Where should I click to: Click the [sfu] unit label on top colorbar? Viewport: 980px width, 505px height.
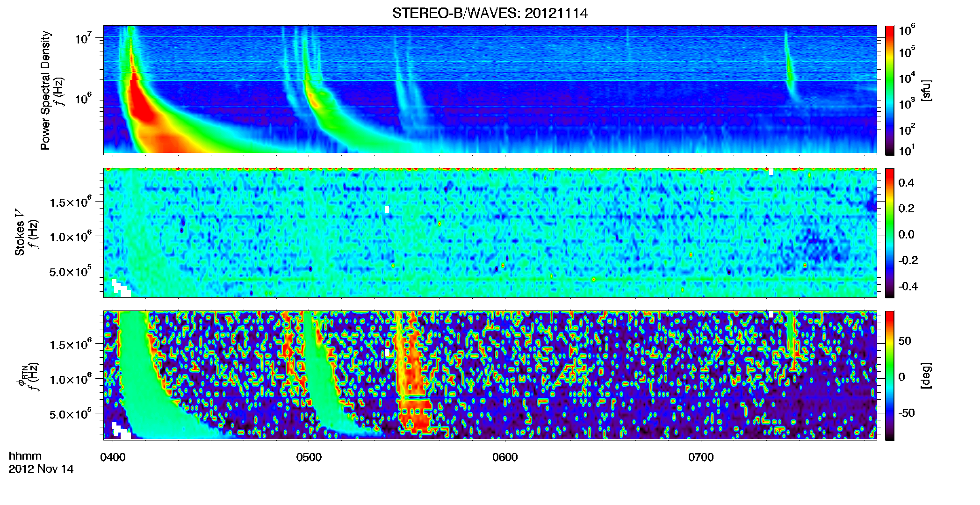[926, 90]
